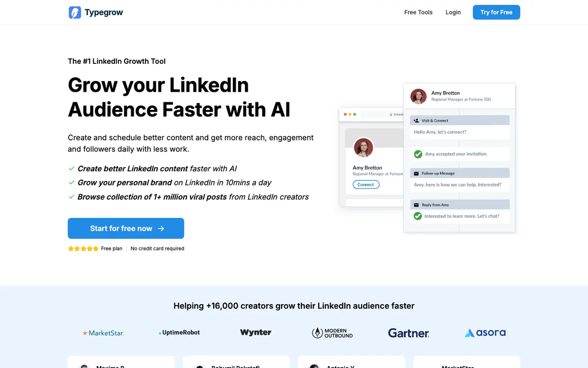The image size is (588, 368).
Task: Click the asora logo
Action: click(x=485, y=333)
